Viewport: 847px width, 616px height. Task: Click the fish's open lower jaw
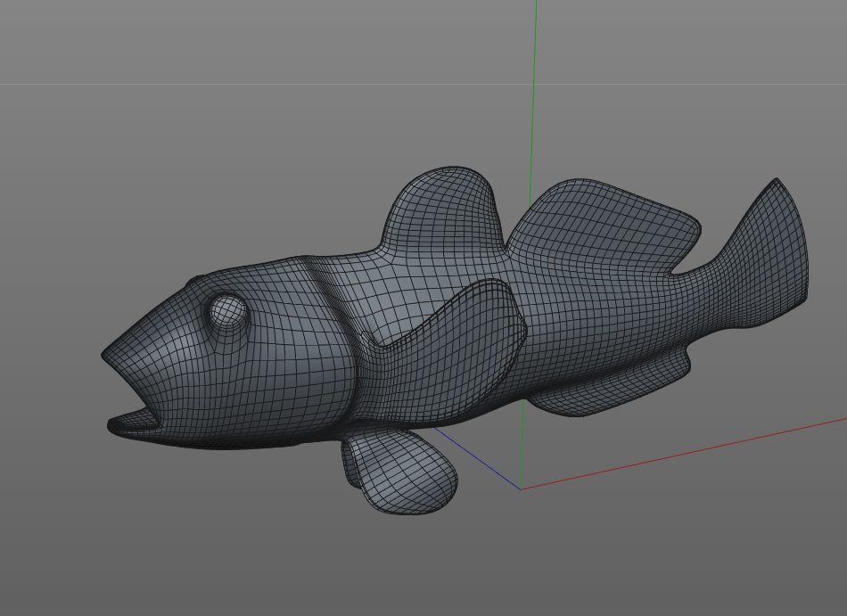click(x=135, y=423)
